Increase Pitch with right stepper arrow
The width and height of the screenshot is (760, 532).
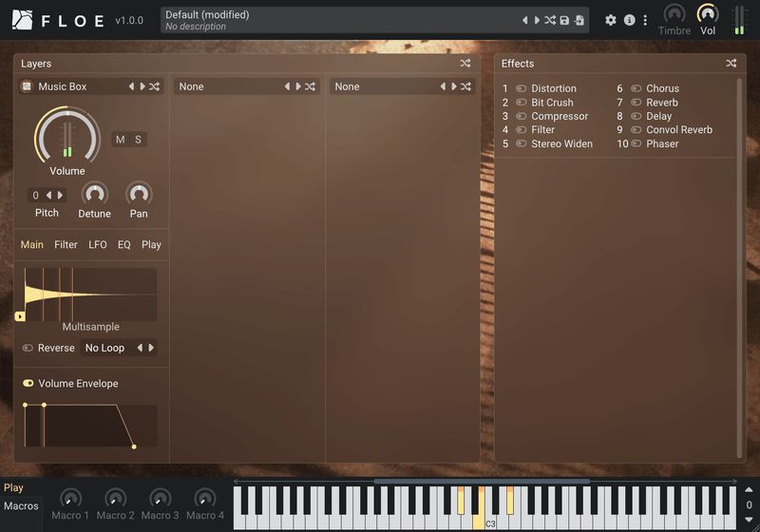(x=60, y=196)
